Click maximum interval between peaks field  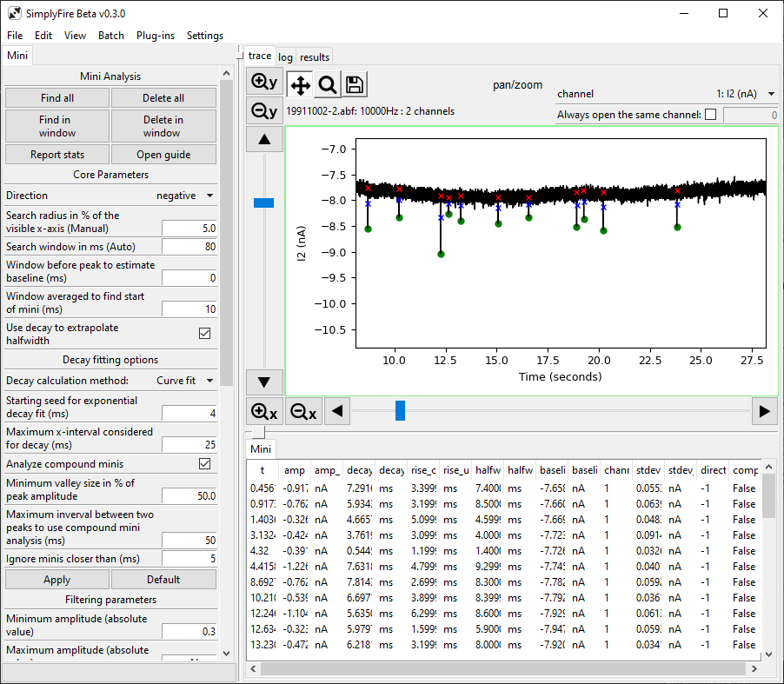(189, 541)
